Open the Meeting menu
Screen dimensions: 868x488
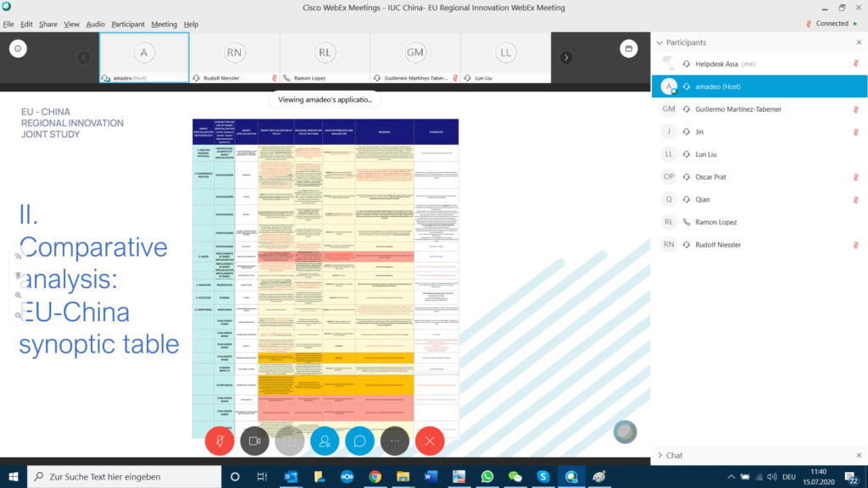pos(164,25)
